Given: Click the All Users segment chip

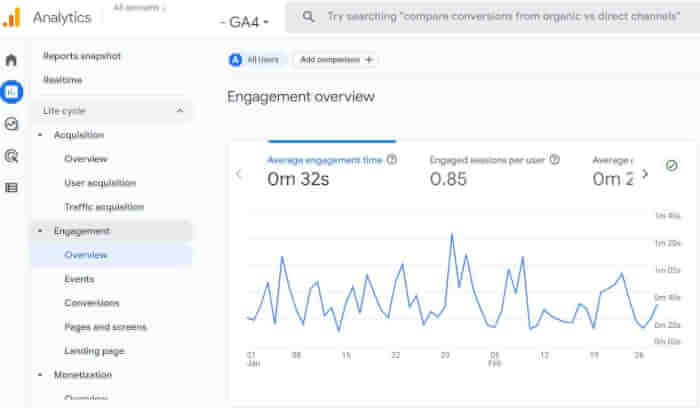Looking at the screenshot, I should pos(255,60).
